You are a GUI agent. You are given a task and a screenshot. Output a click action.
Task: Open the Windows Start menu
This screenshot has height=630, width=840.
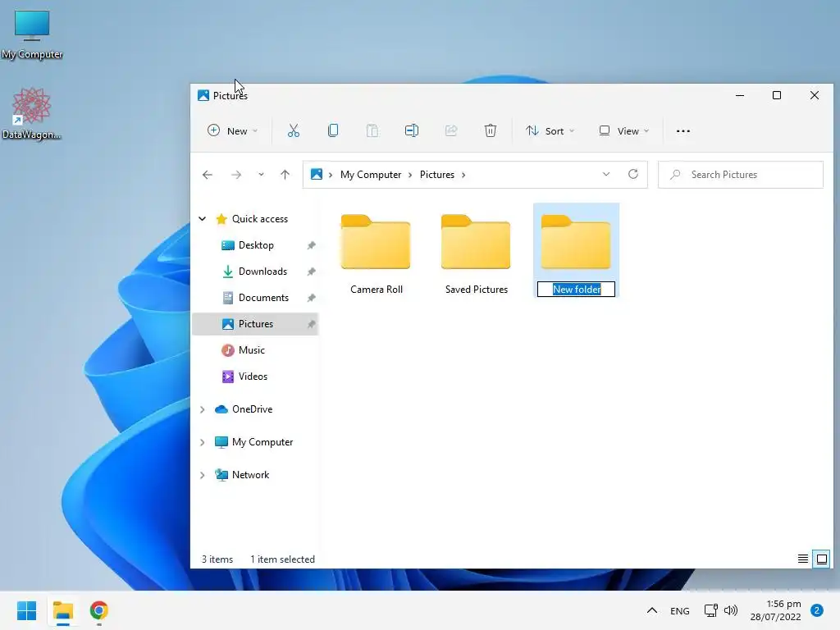coord(27,610)
